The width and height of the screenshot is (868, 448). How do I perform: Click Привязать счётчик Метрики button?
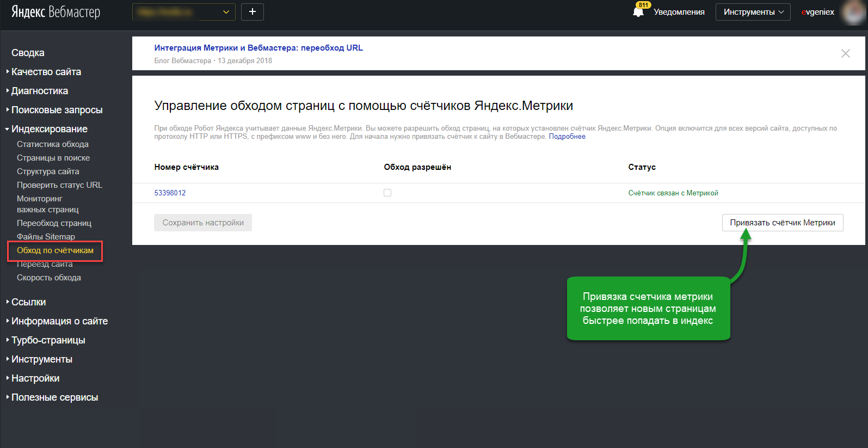(783, 223)
